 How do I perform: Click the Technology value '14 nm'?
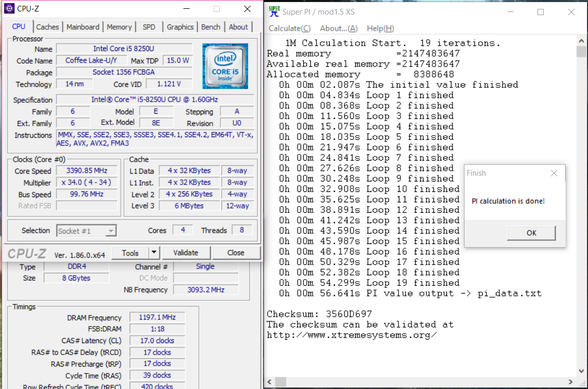coord(74,84)
